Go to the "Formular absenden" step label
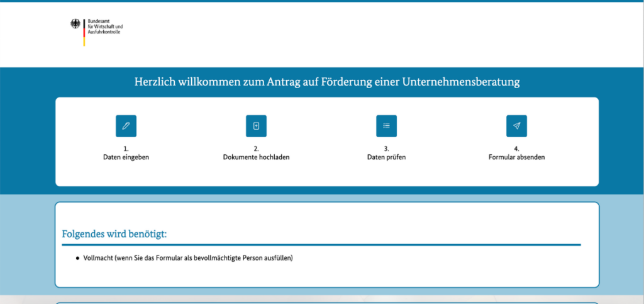Viewport: 644px width, 304px height. click(516, 157)
